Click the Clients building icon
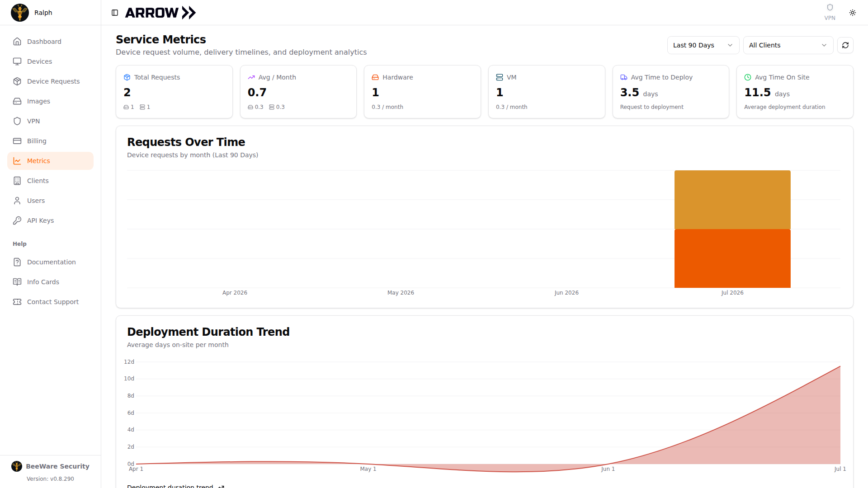 coord(17,181)
